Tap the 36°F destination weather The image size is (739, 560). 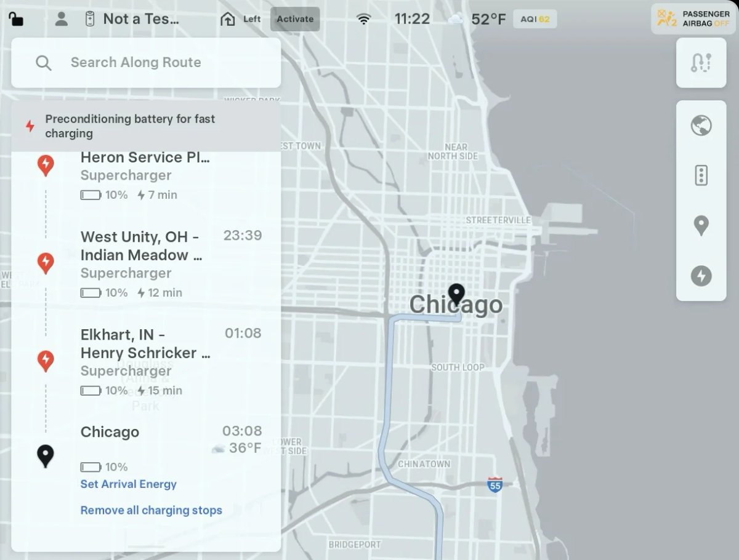pyautogui.click(x=245, y=448)
